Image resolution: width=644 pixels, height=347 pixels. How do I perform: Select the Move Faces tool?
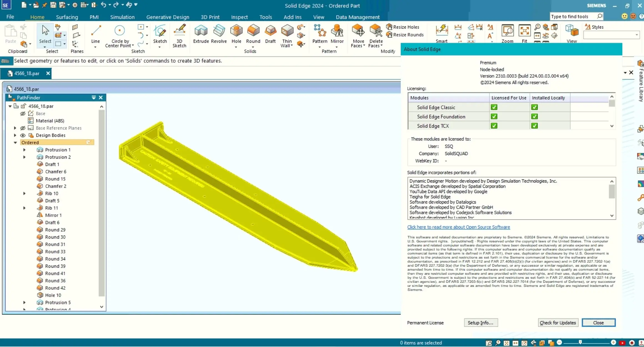(x=358, y=36)
